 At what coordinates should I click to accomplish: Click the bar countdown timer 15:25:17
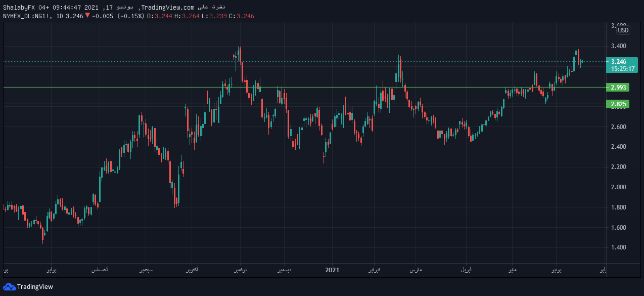point(622,68)
